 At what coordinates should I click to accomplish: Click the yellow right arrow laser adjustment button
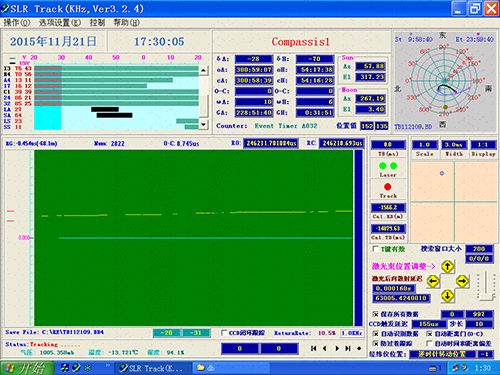pyautogui.click(x=462, y=281)
